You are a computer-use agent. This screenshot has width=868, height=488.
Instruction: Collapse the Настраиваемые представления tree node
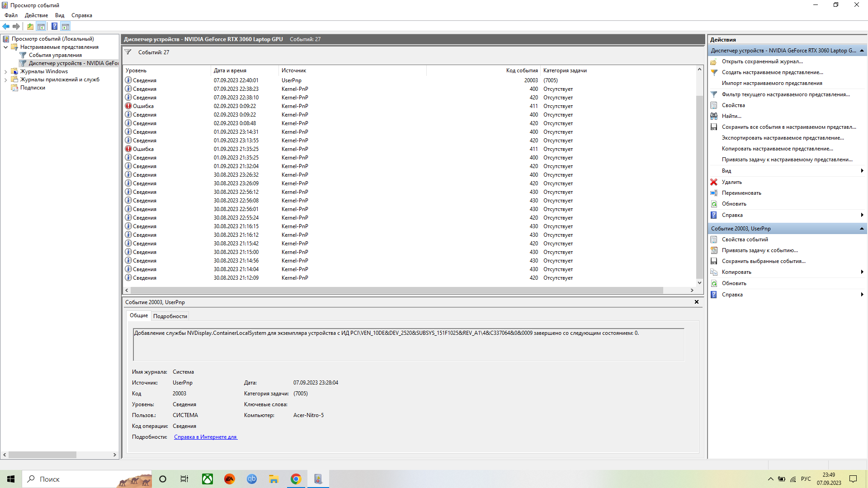click(5, 47)
